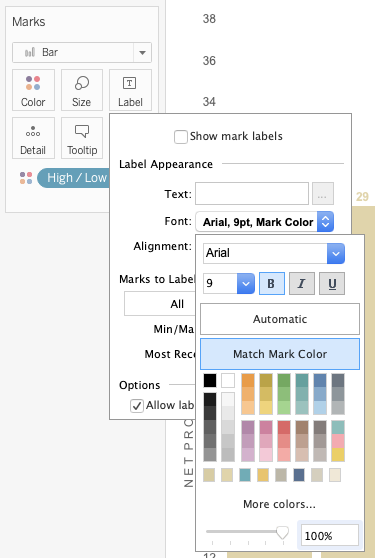Open the Detail marks card
The height and width of the screenshot is (558, 375).
click(33, 138)
